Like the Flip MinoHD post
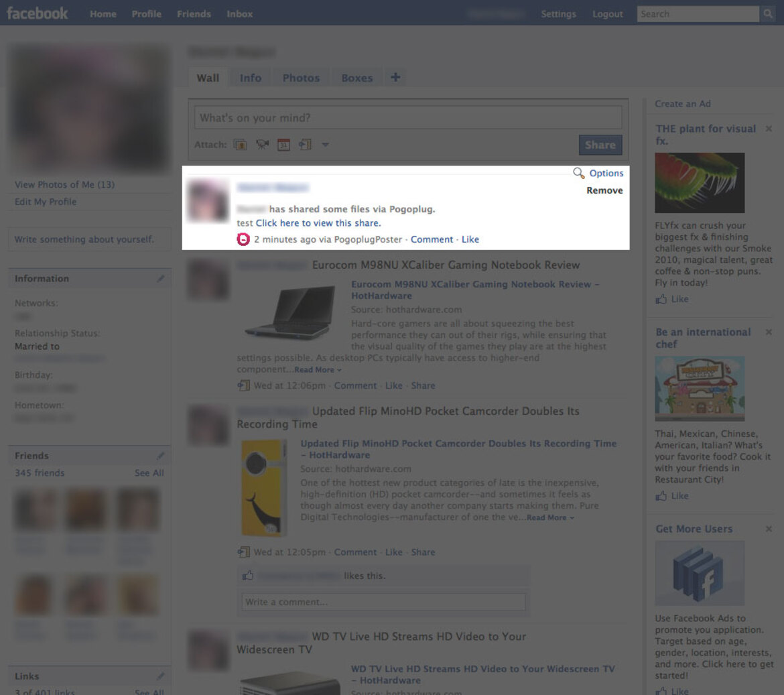This screenshot has height=695, width=784. (x=393, y=552)
